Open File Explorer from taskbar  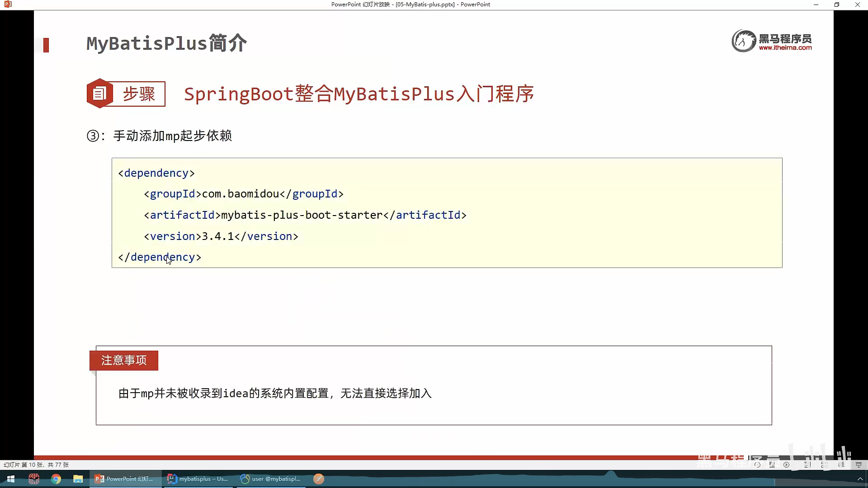78,479
